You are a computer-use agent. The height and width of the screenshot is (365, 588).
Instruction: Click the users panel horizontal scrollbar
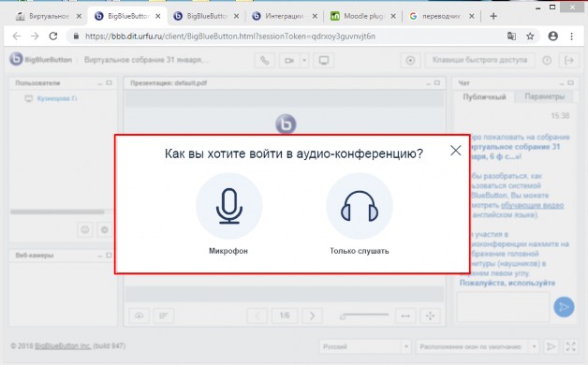[57, 212]
